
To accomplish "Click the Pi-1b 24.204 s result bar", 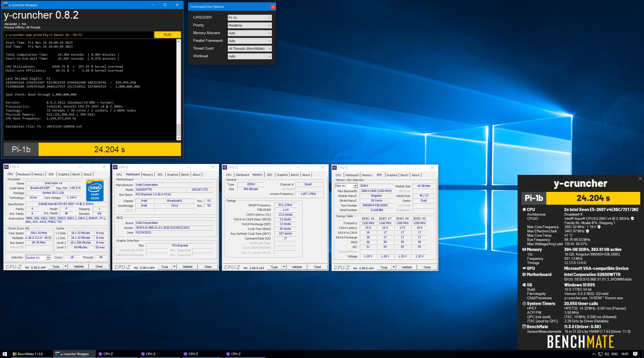I will (92, 149).
